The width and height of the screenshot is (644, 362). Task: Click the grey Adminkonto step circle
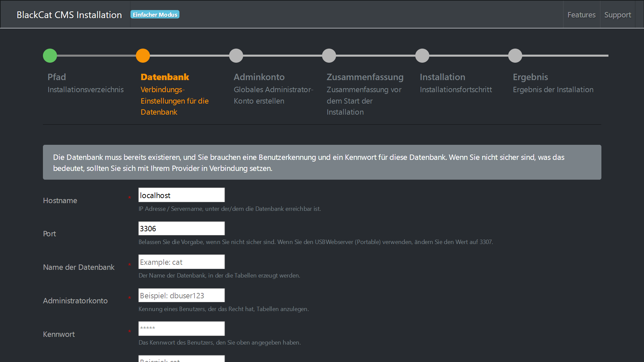(x=236, y=56)
